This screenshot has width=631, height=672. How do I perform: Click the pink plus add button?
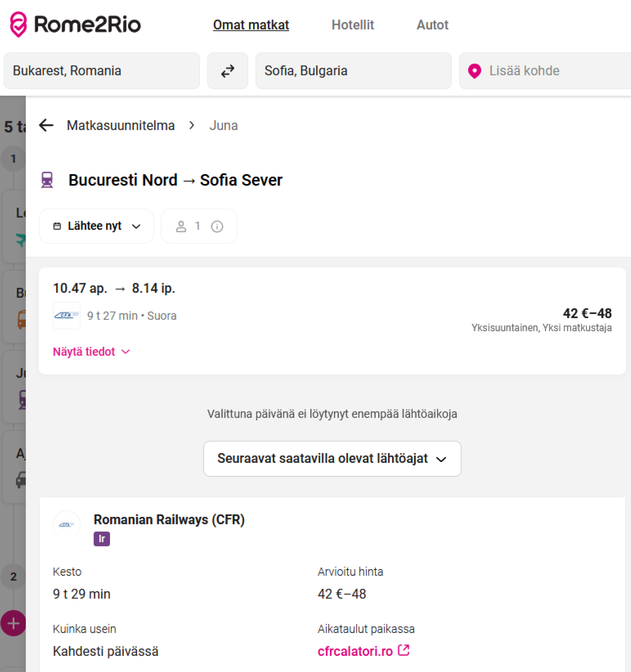[14, 623]
